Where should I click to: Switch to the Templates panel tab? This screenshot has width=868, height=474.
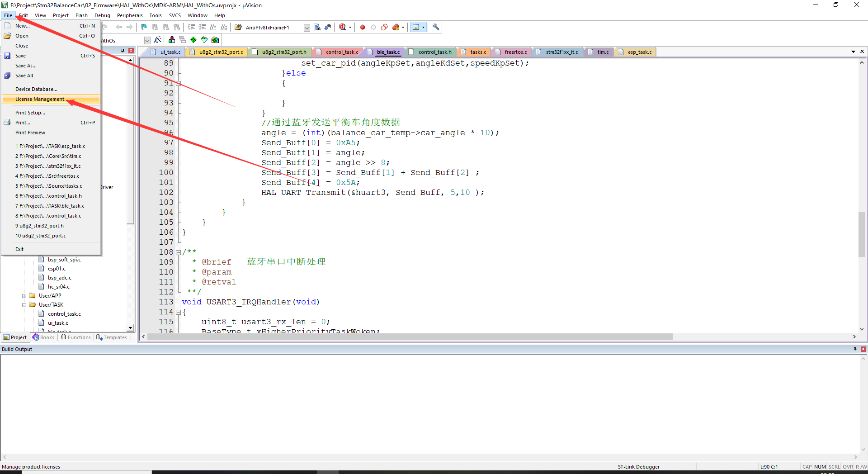click(112, 337)
